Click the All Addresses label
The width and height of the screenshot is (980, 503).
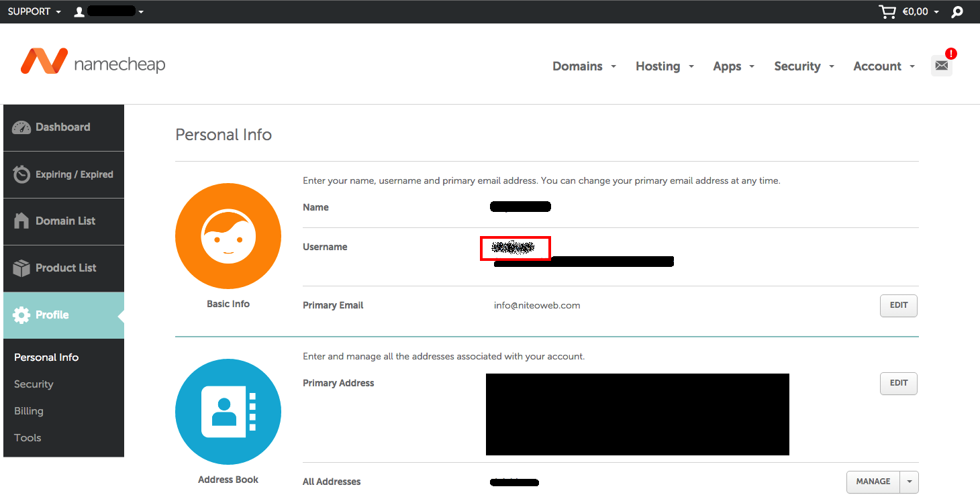332,482
